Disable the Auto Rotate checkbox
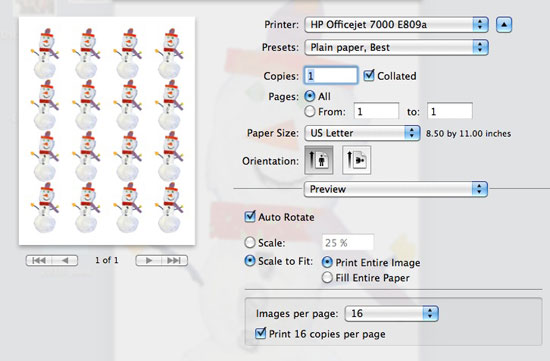This screenshot has width=550, height=361. click(x=250, y=216)
